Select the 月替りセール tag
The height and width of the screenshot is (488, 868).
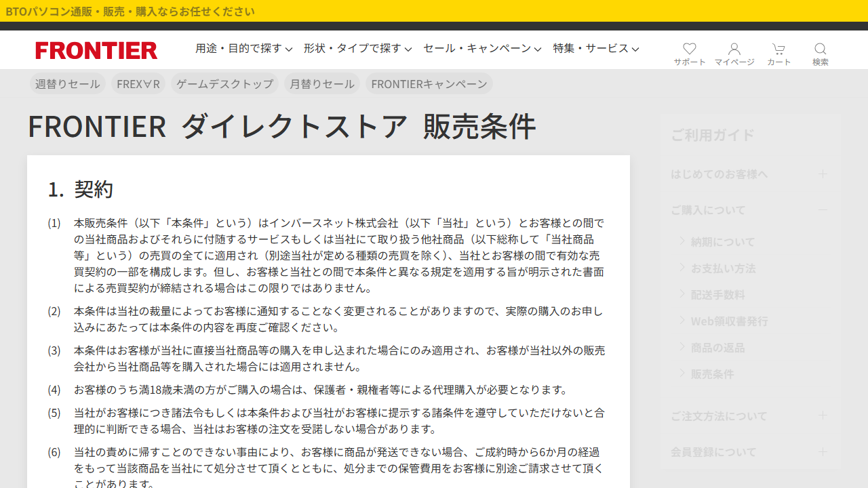coord(322,84)
